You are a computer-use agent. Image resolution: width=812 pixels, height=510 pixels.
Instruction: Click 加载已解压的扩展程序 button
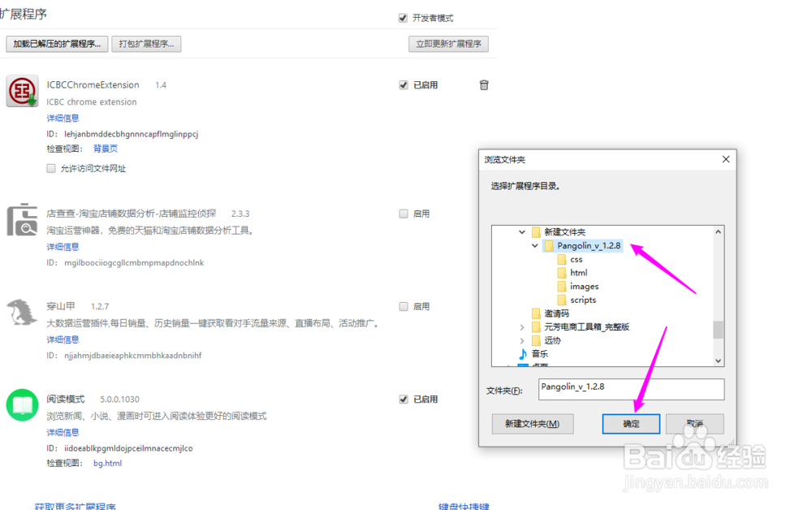56,44
